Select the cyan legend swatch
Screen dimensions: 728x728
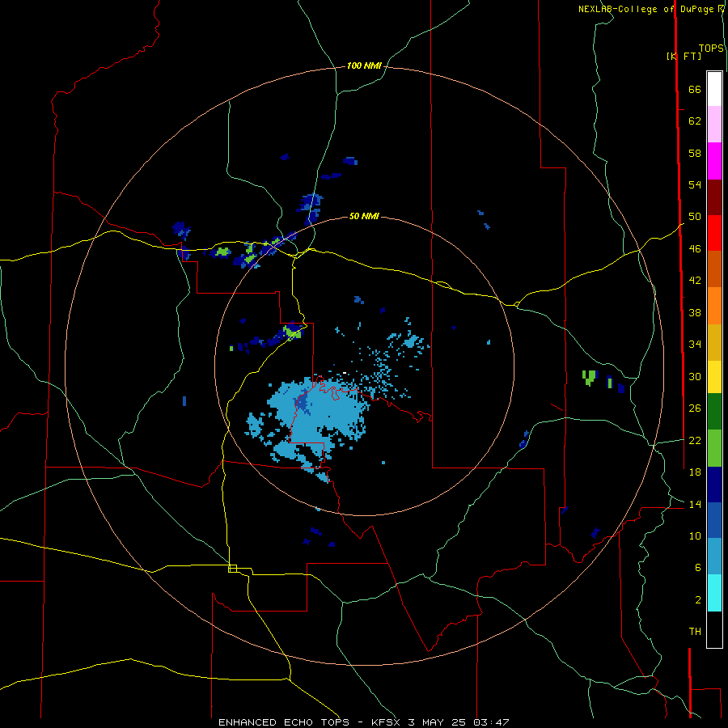click(714, 593)
